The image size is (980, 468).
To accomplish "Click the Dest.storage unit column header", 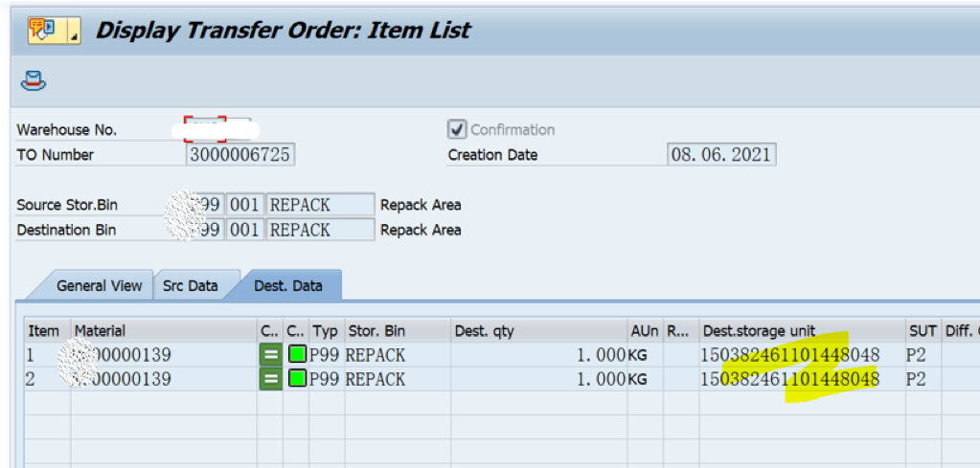I will [803, 331].
